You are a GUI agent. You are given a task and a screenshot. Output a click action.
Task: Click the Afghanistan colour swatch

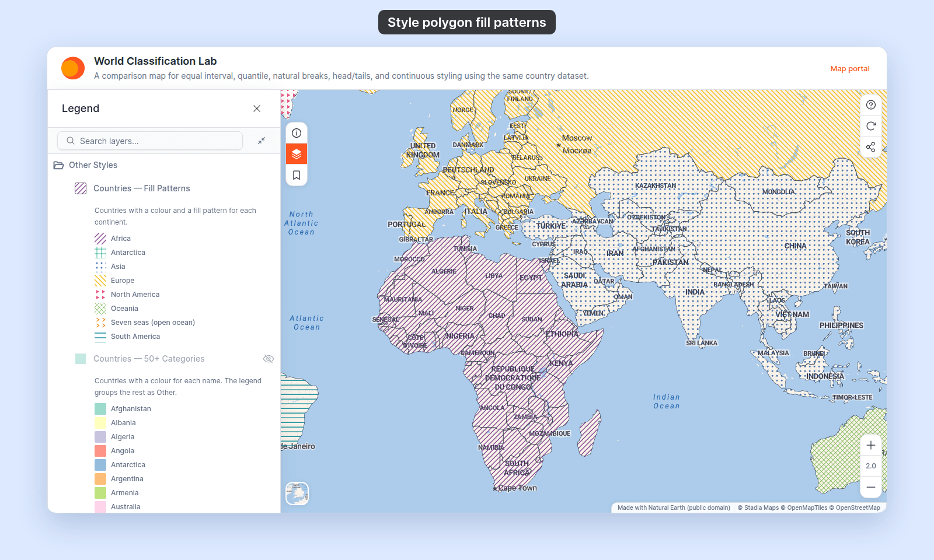coord(100,409)
